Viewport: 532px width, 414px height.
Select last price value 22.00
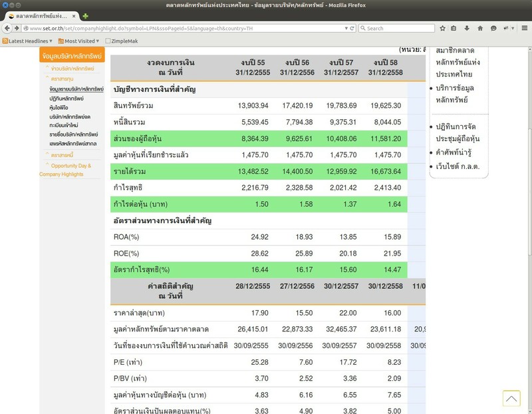[348, 313]
